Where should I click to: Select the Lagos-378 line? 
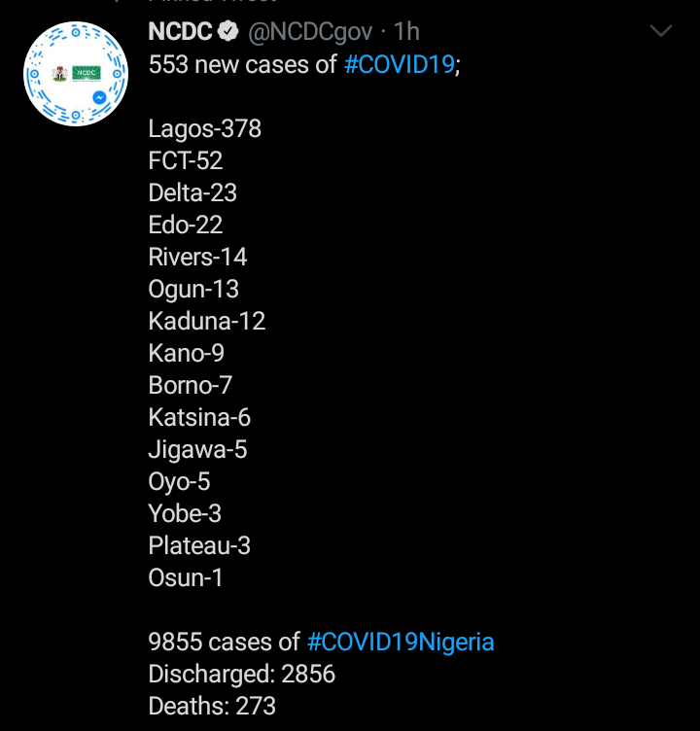click(205, 129)
